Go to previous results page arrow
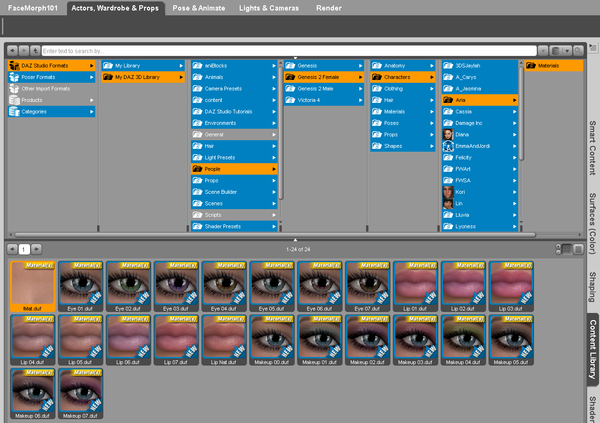Image resolution: width=600 pixels, height=423 pixels. (x=12, y=249)
